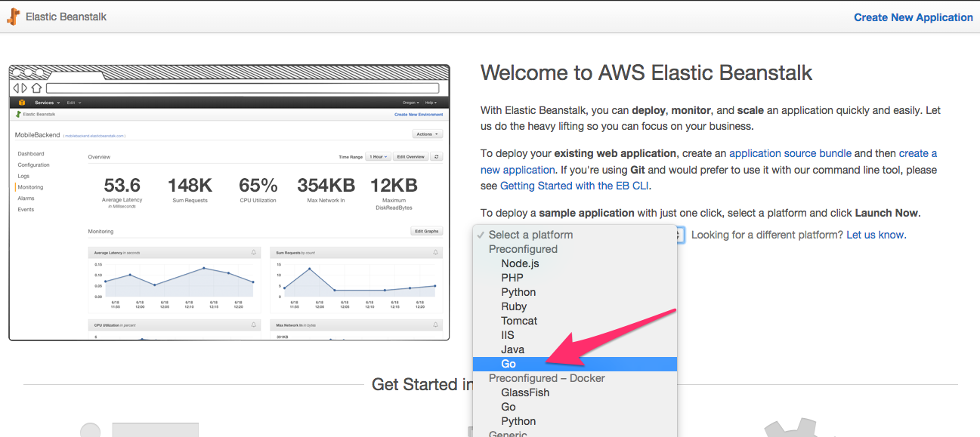Click the refresh icon beside Edit Overview

click(x=437, y=157)
